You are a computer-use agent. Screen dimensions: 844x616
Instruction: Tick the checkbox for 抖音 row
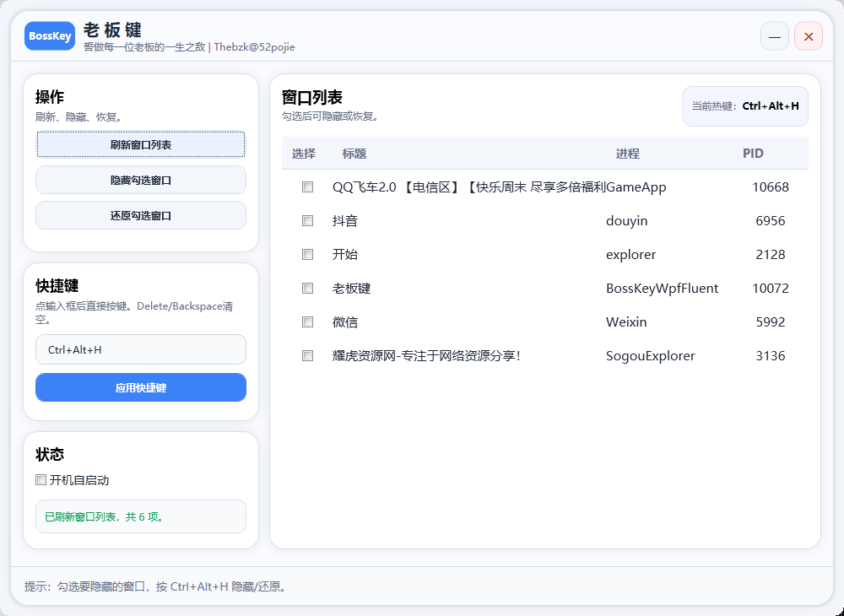[307, 221]
